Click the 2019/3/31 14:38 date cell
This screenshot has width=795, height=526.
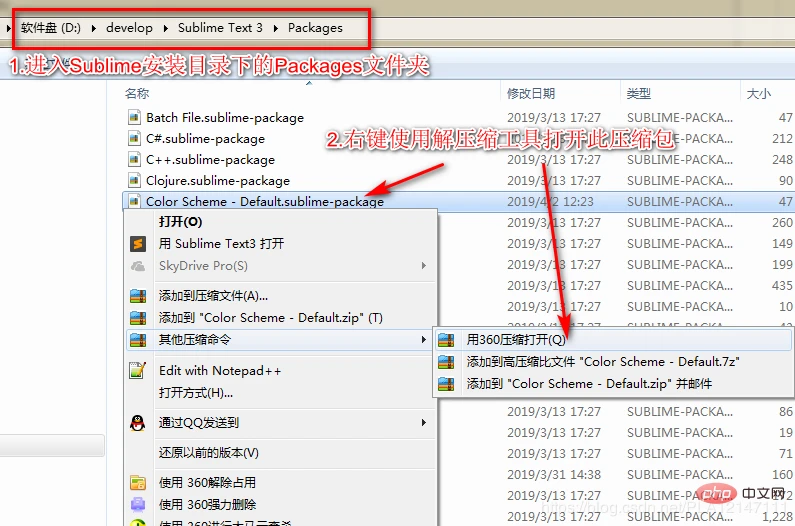[x=554, y=475]
